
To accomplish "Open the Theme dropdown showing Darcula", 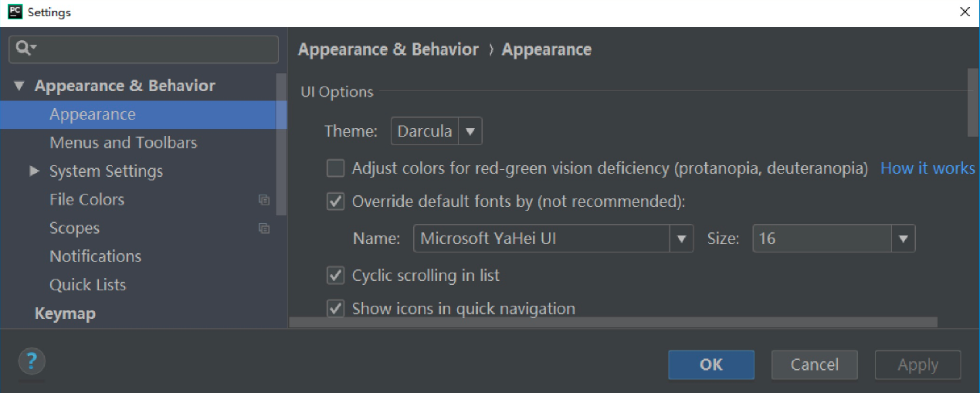I will (470, 131).
